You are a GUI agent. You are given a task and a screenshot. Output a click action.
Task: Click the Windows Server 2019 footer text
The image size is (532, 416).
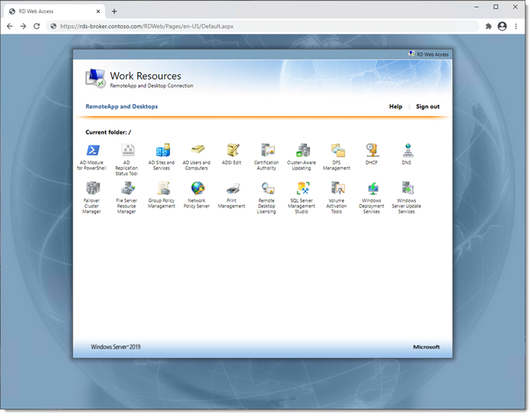pos(116,347)
